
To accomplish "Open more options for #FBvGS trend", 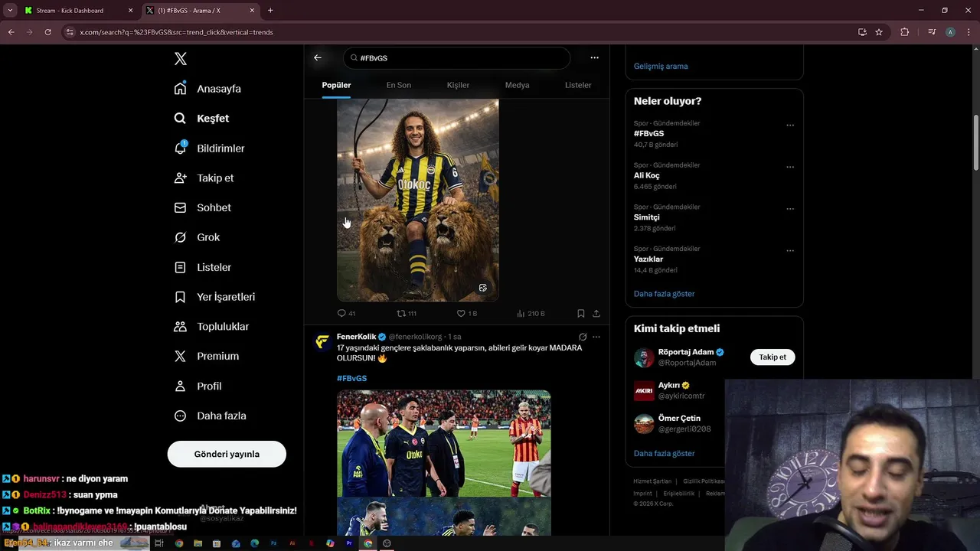I will point(790,126).
